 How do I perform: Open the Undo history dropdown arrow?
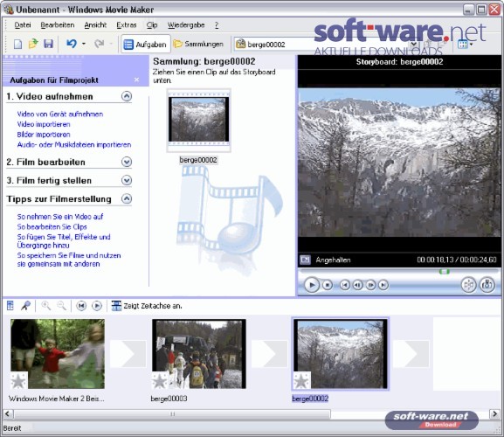[84, 44]
